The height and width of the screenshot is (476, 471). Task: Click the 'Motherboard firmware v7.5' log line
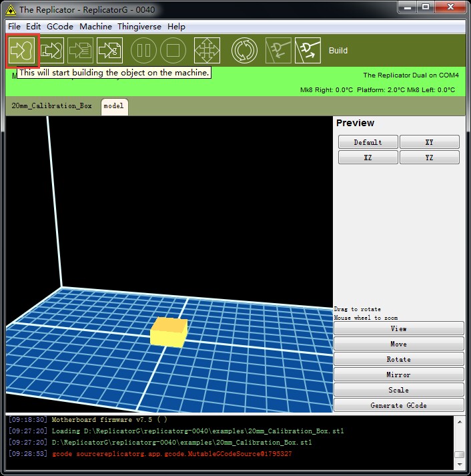[88, 420]
